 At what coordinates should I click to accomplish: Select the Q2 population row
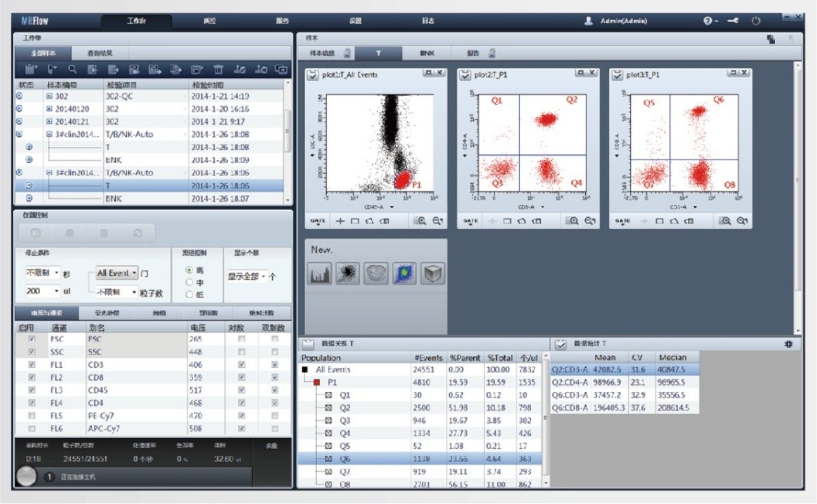(420, 408)
